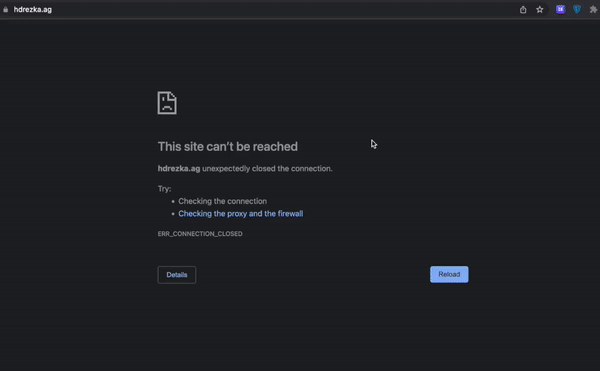Click the 'Try:' label

165,189
